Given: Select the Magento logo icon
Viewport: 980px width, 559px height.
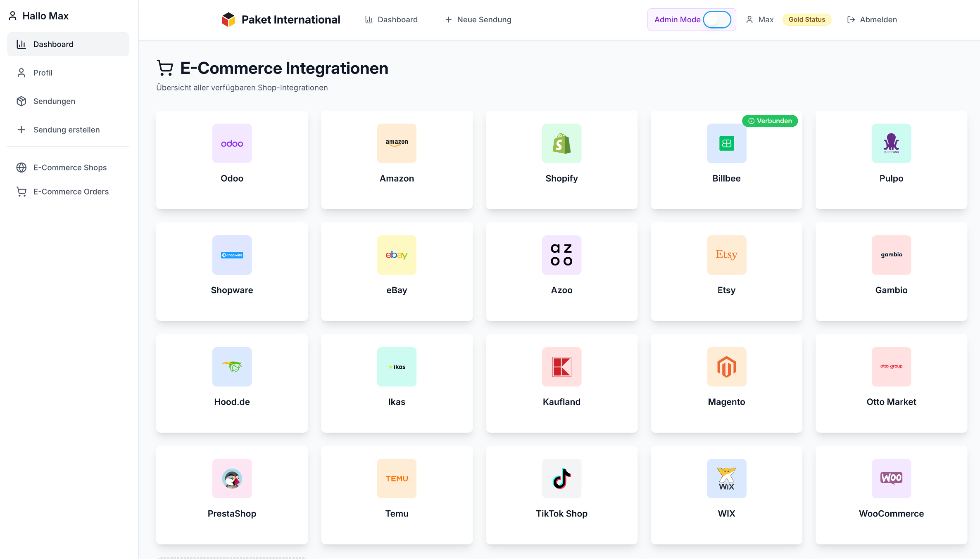Looking at the screenshot, I should pyautogui.click(x=726, y=367).
